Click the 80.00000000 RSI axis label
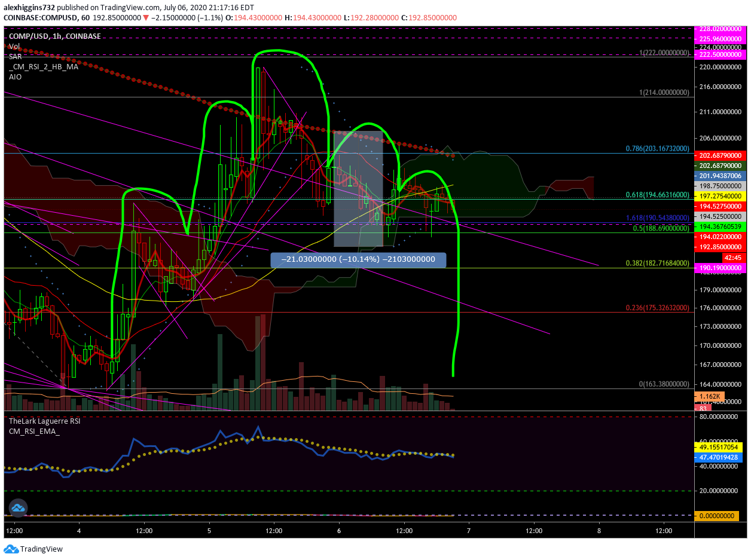 tap(718, 416)
